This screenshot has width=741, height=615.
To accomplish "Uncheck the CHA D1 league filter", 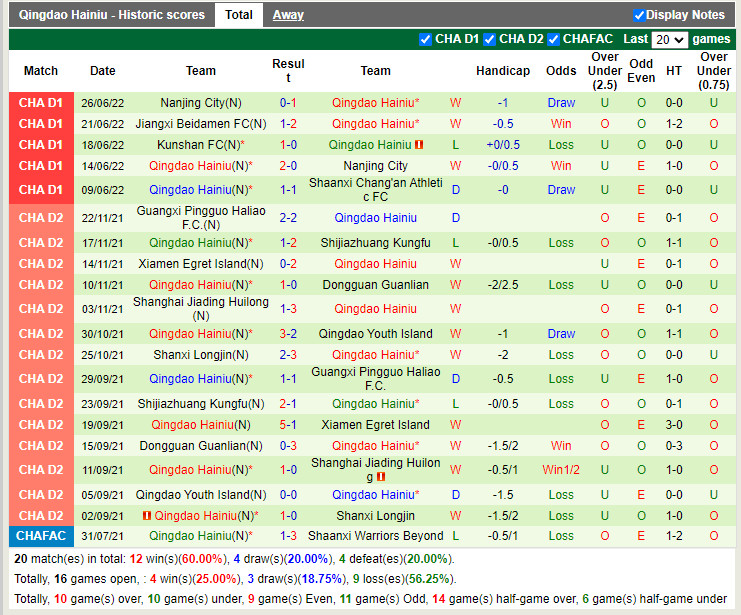I will point(425,40).
